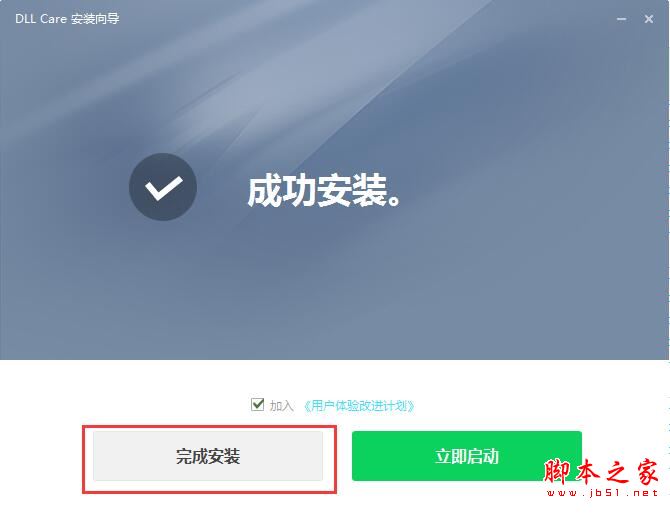Click the X icon at top right
Viewport: 670px width, 514px height.
click(x=649, y=19)
